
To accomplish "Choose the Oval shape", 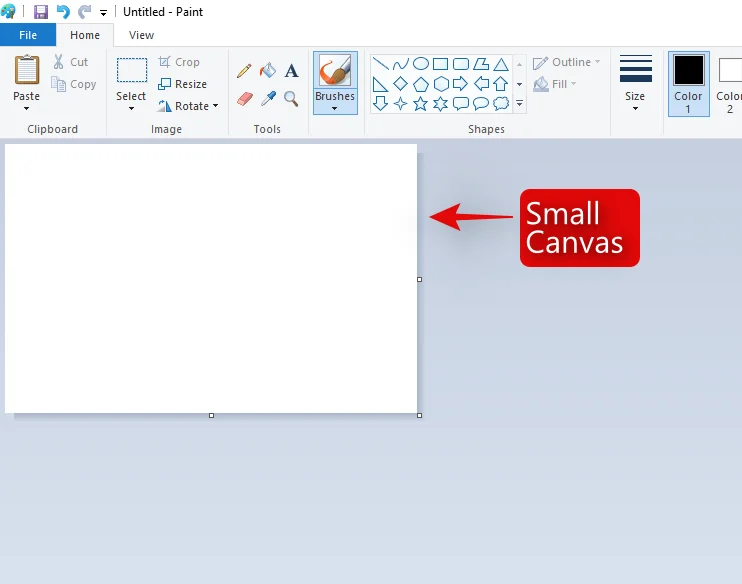I will 421,63.
